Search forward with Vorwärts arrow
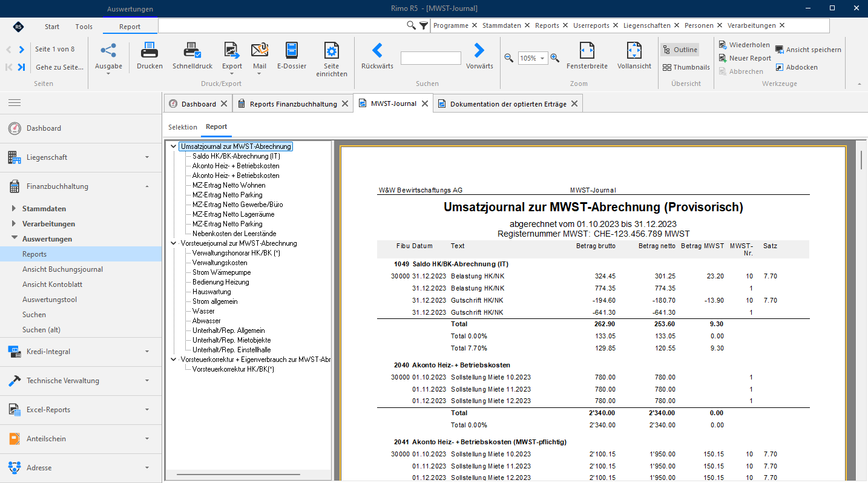Image resolution: width=868 pixels, height=483 pixels. click(x=479, y=50)
